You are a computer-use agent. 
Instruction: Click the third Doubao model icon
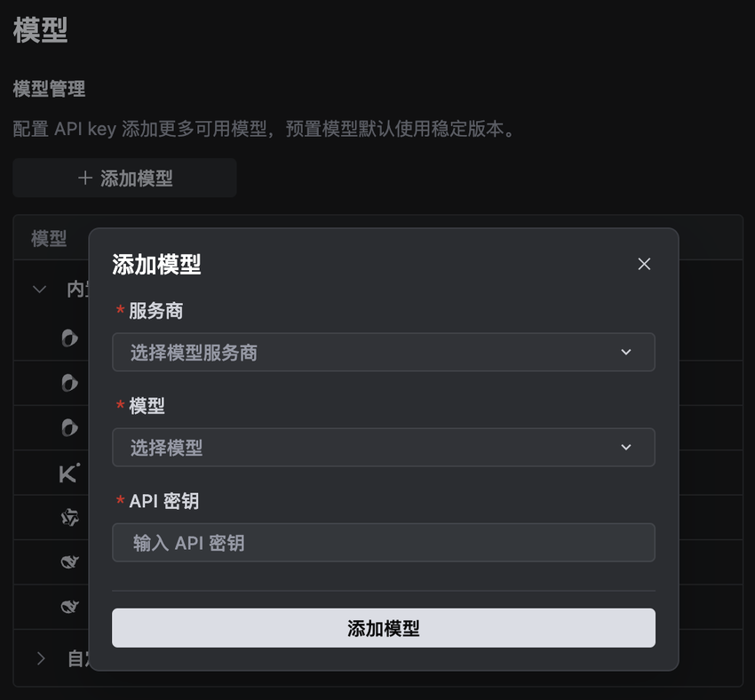click(69, 428)
